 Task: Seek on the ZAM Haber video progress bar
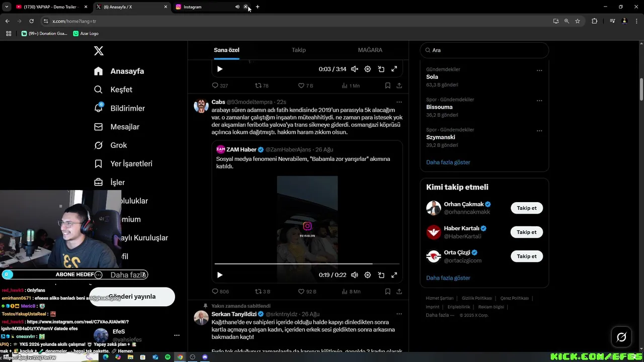[x=307, y=263]
